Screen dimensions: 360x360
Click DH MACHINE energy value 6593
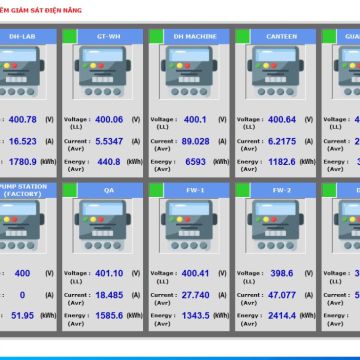[196, 162]
